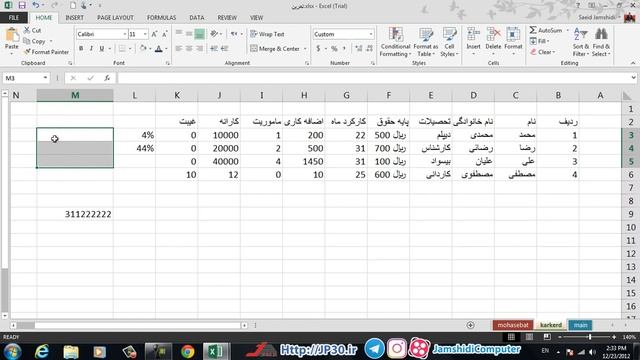Open the Custom number format dropdown
The image size is (640, 360).
click(x=371, y=34)
